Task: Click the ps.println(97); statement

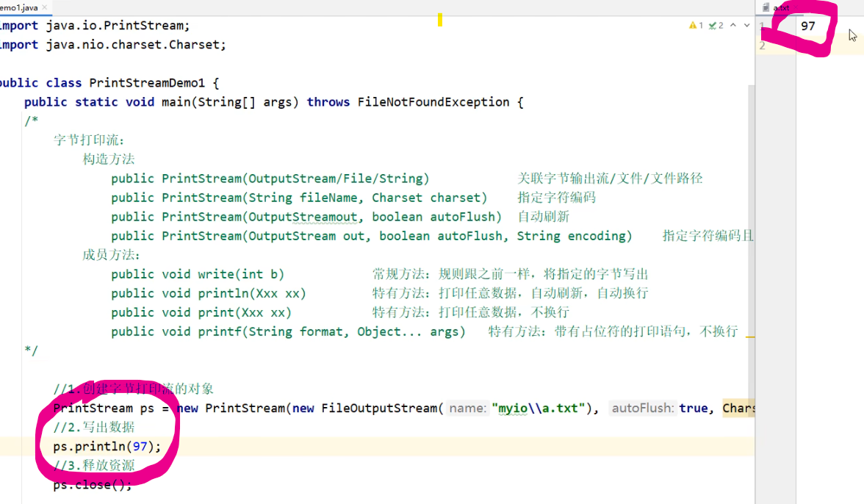Action: pyautogui.click(x=107, y=447)
